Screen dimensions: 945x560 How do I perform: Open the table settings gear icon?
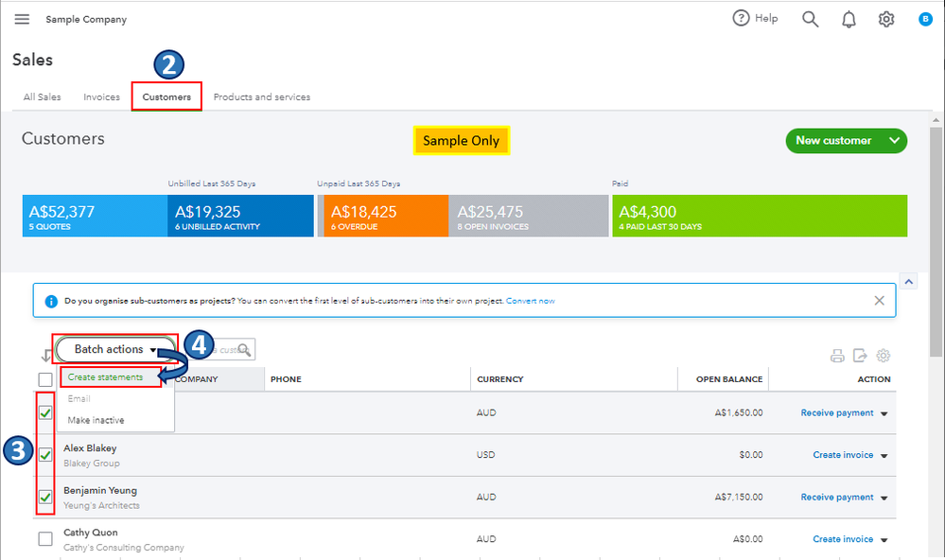pyautogui.click(x=884, y=356)
